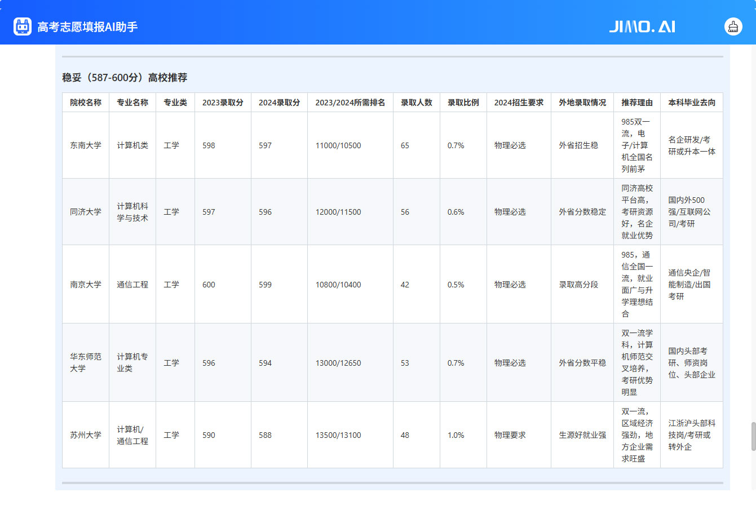
Task: Click the 外省分数稳定 cell
Action: [582, 212]
